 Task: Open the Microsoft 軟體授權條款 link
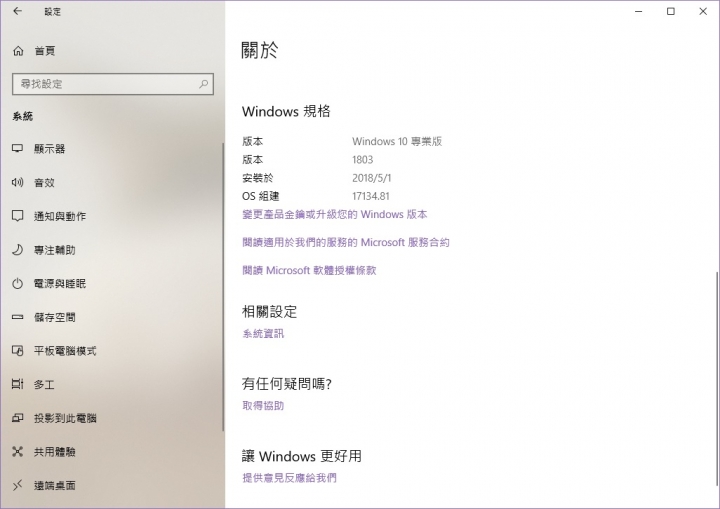[309, 271]
